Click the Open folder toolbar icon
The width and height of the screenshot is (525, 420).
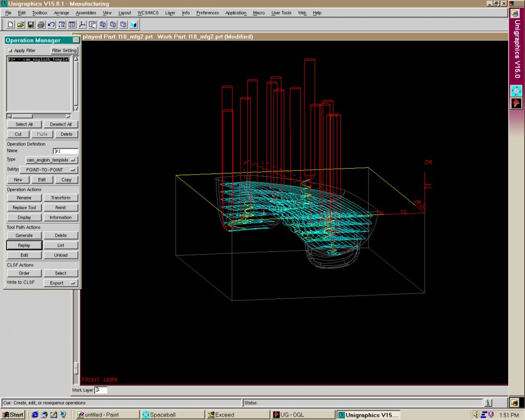[x=21, y=24]
